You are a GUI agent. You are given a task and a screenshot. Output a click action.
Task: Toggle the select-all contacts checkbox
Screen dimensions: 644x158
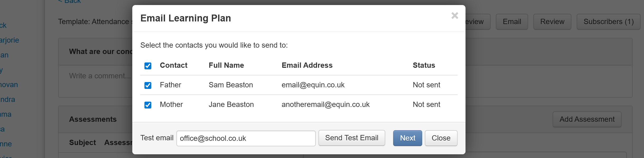coord(148,66)
